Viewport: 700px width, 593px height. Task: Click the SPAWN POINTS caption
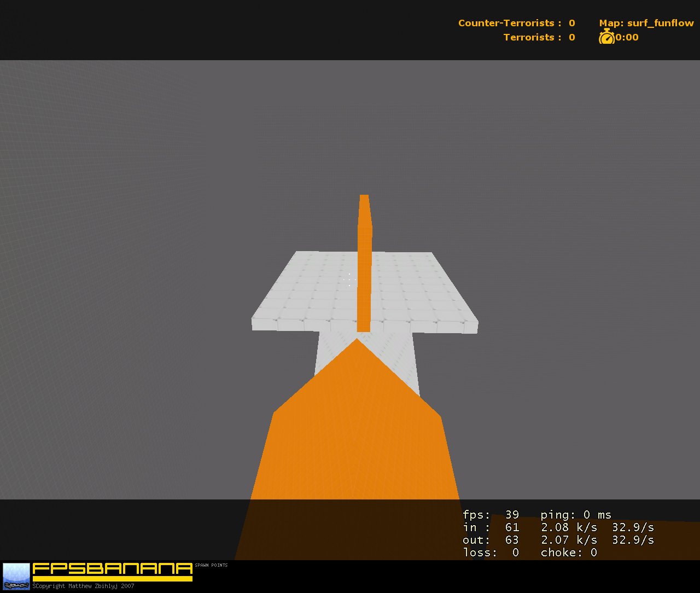coord(211,565)
